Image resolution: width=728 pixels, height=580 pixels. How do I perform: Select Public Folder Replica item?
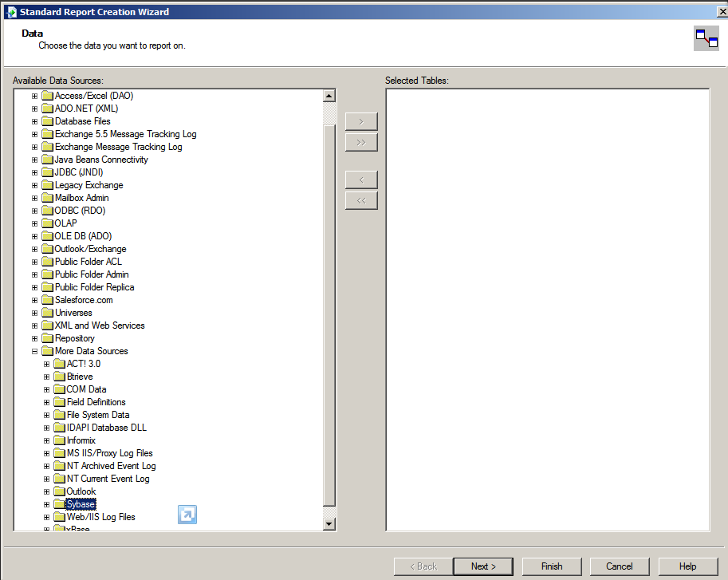(x=95, y=287)
